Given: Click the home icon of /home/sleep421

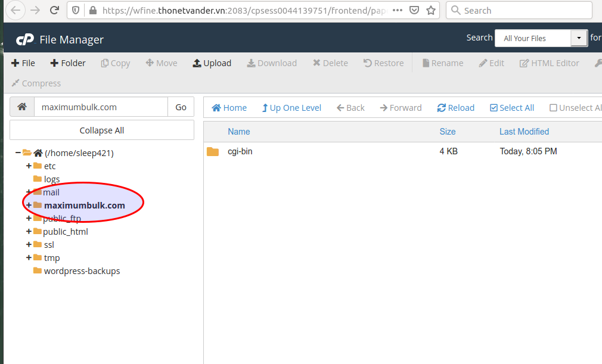Looking at the screenshot, I should coord(38,153).
